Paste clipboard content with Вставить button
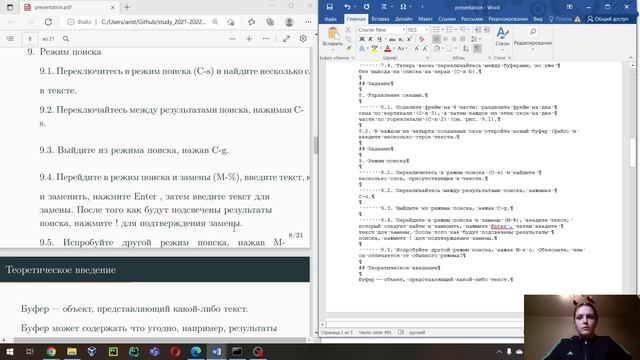 333,37
